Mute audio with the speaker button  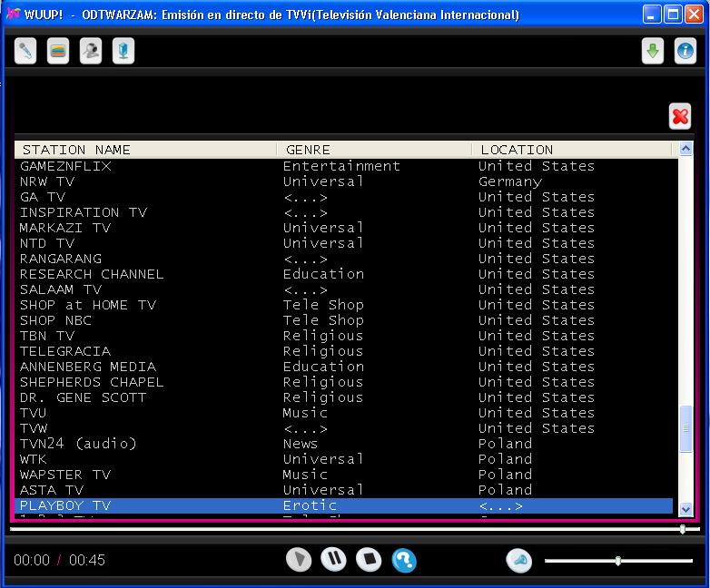[x=519, y=561]
